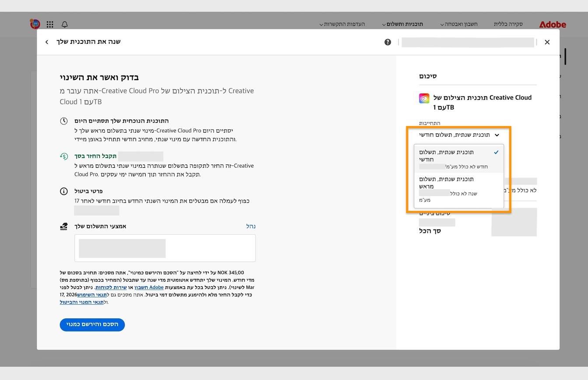Click the הסכם והירשם כמנוי button
Image resolution: width=588 pixels, height=380 pixels.
(x=92, y=325)
